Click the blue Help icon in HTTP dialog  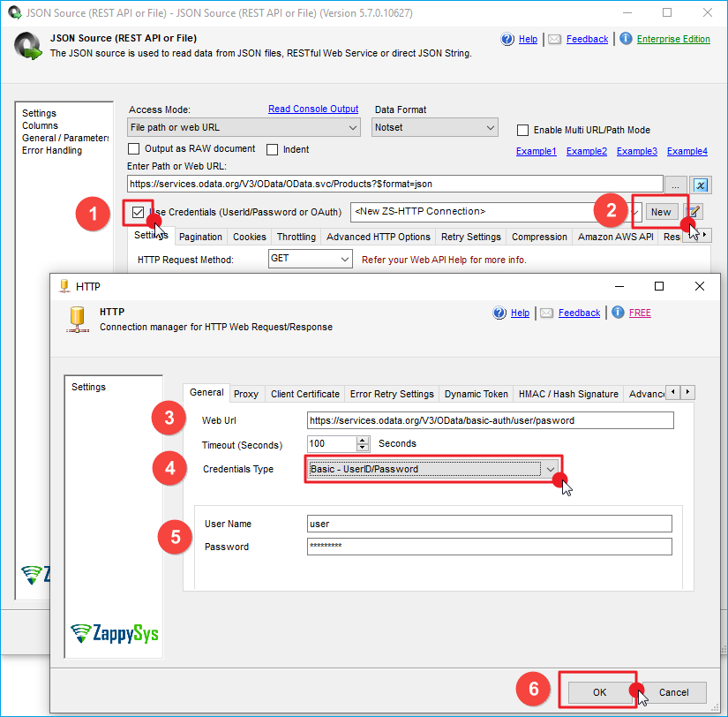click(499, 313)
